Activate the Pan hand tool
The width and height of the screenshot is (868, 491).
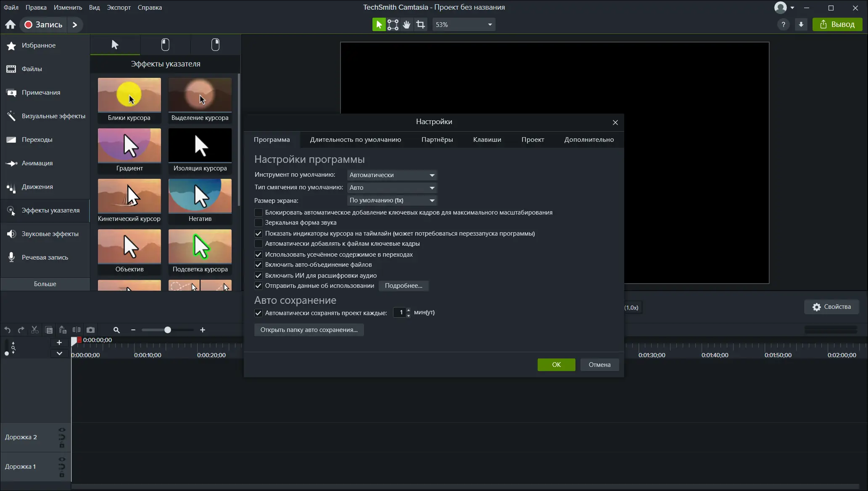point(406,25)
